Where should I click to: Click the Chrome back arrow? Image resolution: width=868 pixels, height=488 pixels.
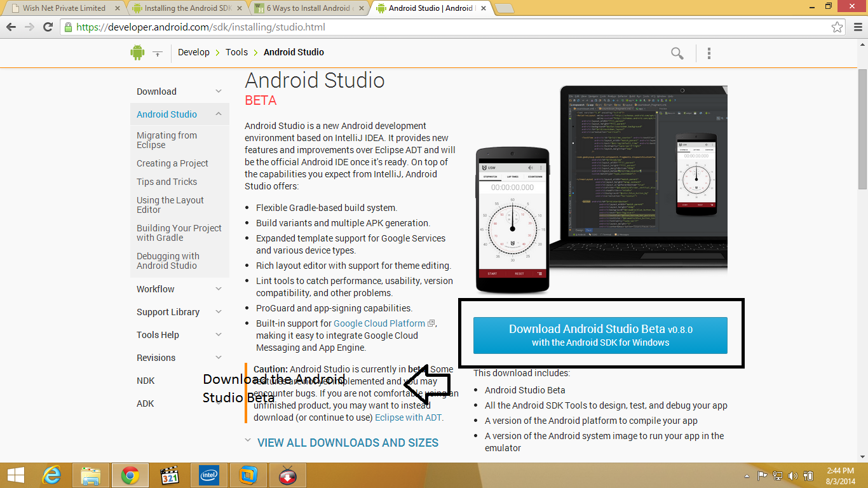tap(11, 27)
